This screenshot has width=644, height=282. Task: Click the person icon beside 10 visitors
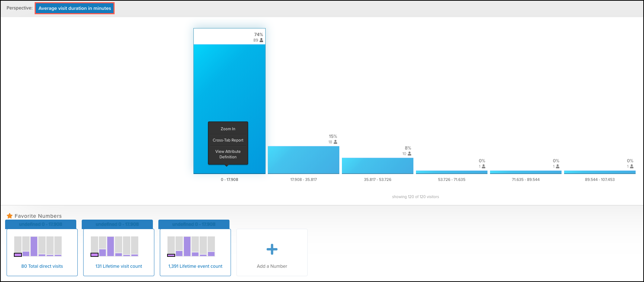pyautogui.click(x=409, y=154)
